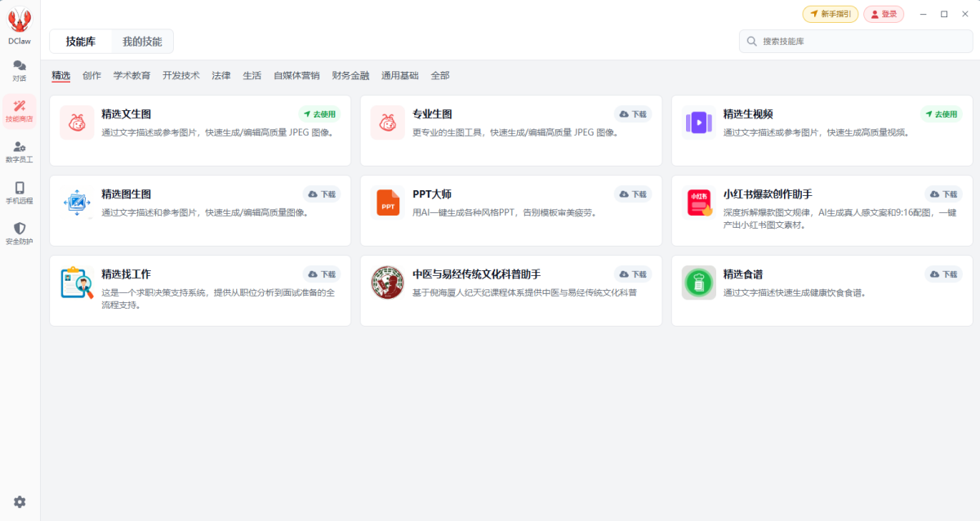Viewport: 980px width, 521px height.
Task: Focus the 搜索技能库 search field
Action: click(854, 41)
